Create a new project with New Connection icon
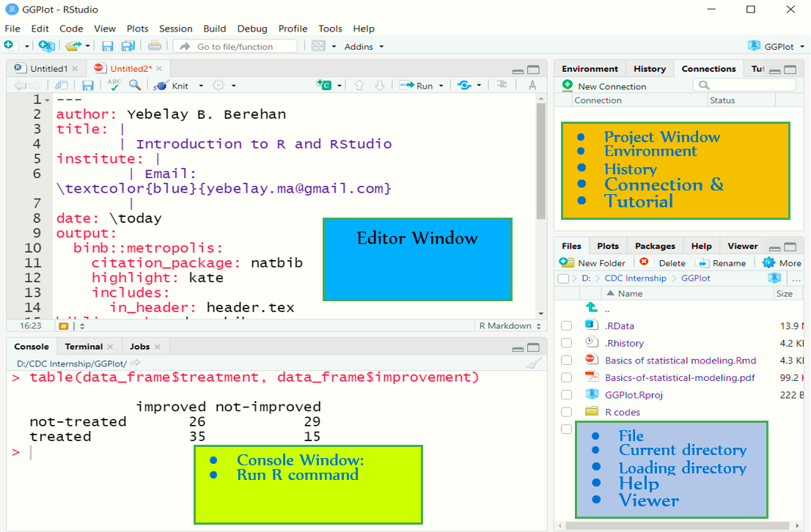 coord(567,86)
